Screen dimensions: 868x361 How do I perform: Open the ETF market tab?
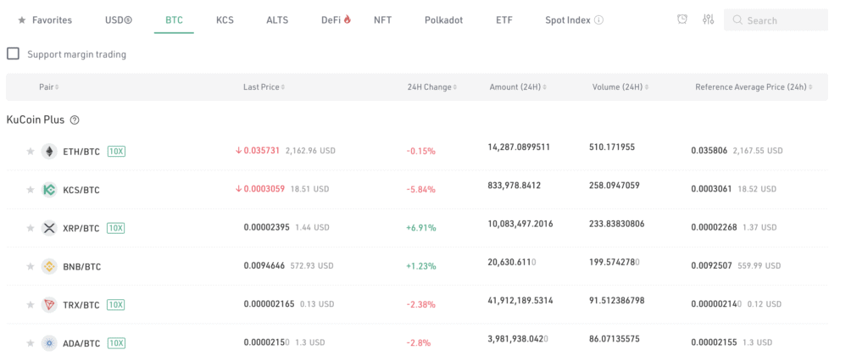(504, 20)
